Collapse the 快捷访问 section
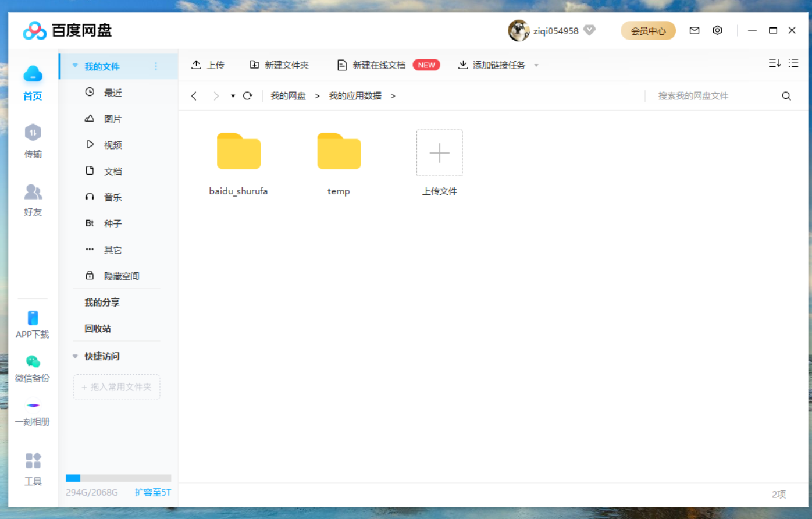The height and width of the screenshot is (519, 812). point(74,356)
